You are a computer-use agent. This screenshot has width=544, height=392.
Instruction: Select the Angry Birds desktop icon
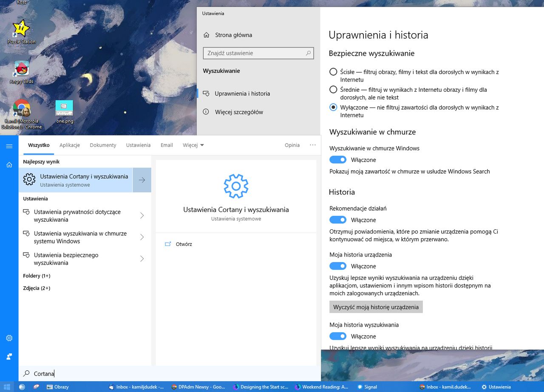tap(21, 72)
